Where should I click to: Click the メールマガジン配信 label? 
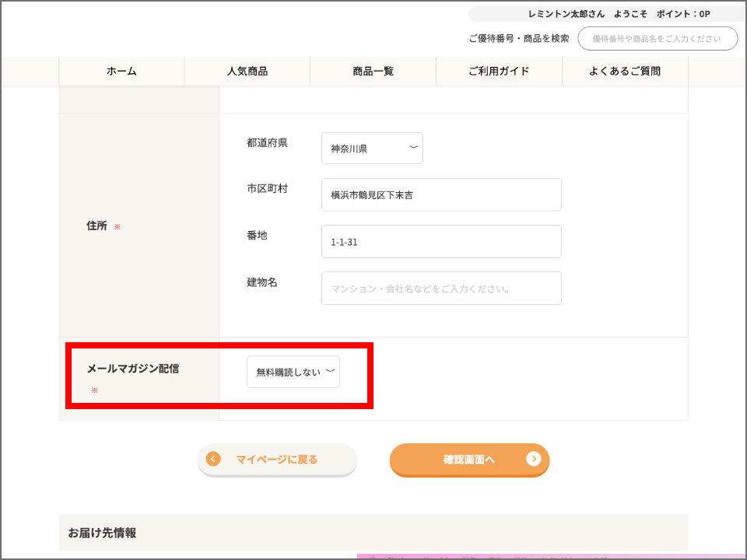click(133, 369)
